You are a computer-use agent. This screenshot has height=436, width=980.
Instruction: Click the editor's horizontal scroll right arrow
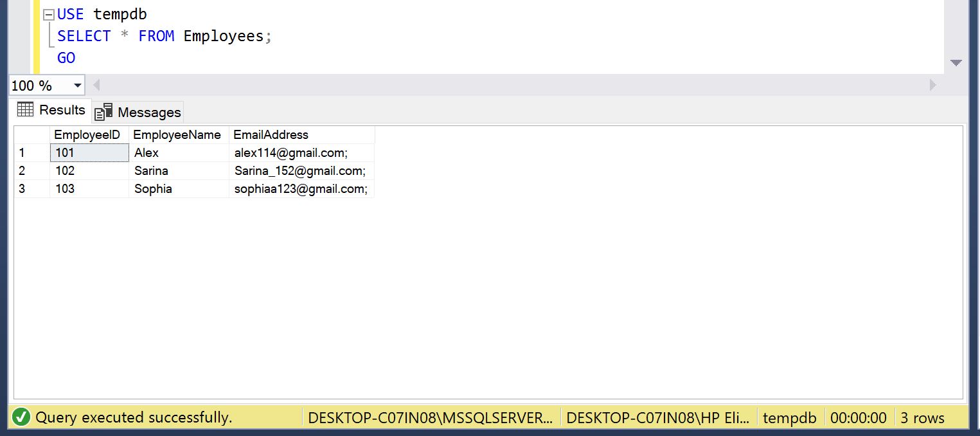932,85
